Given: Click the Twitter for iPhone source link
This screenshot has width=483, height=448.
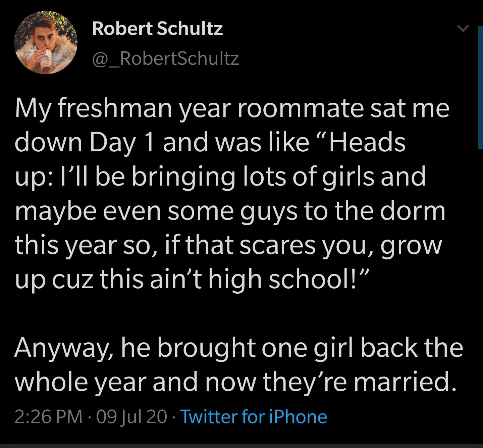Looking at the screenshot, I should (254, 417).
